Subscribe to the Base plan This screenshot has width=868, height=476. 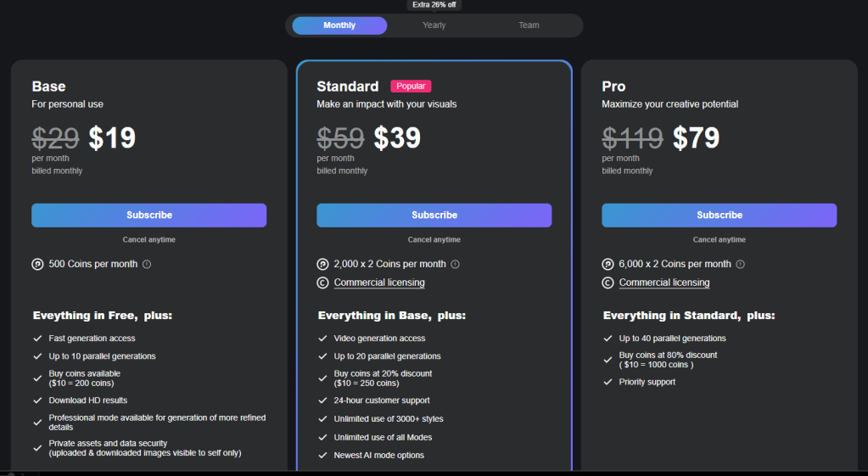[149, 216]
